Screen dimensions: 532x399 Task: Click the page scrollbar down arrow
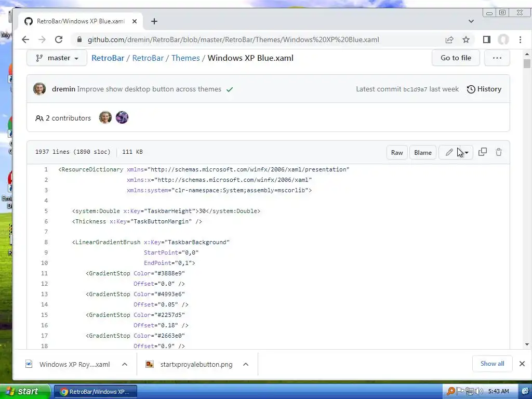click(527, 345)
